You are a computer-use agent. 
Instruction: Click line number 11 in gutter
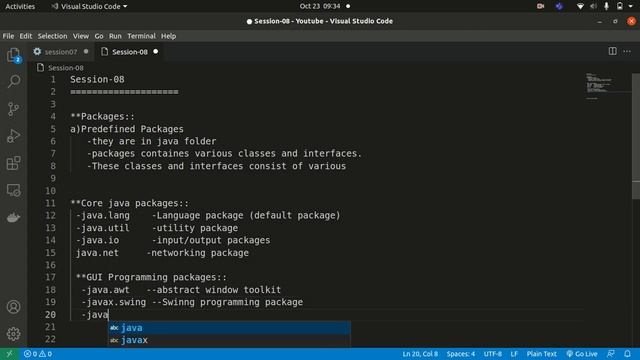(x=50, y=203)
